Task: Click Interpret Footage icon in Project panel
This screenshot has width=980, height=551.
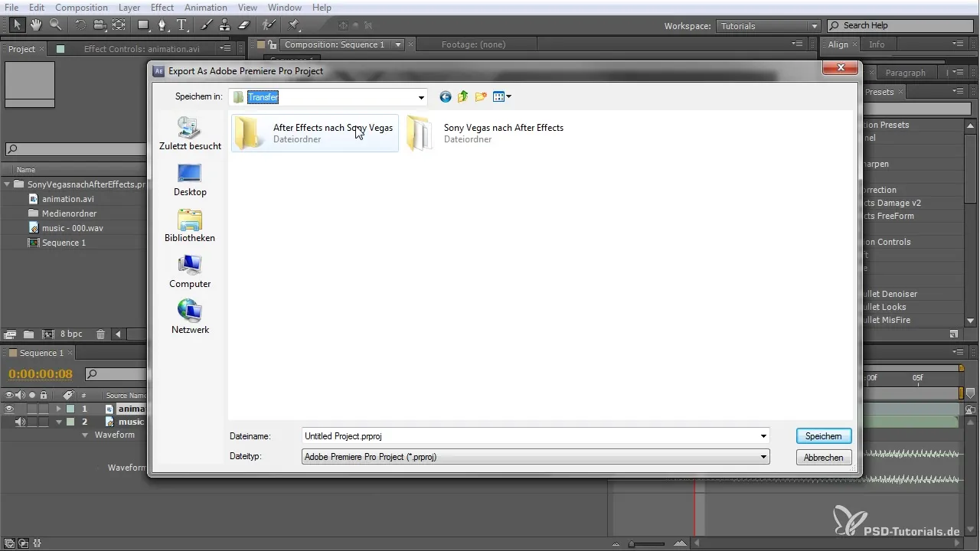Action: click(11, 334)
